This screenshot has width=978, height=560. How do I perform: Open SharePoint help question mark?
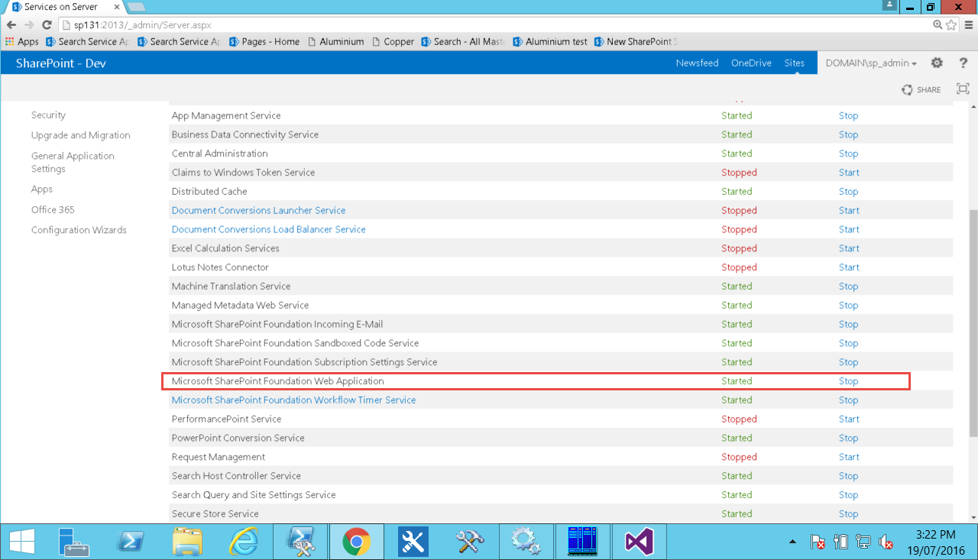[963, 63]
